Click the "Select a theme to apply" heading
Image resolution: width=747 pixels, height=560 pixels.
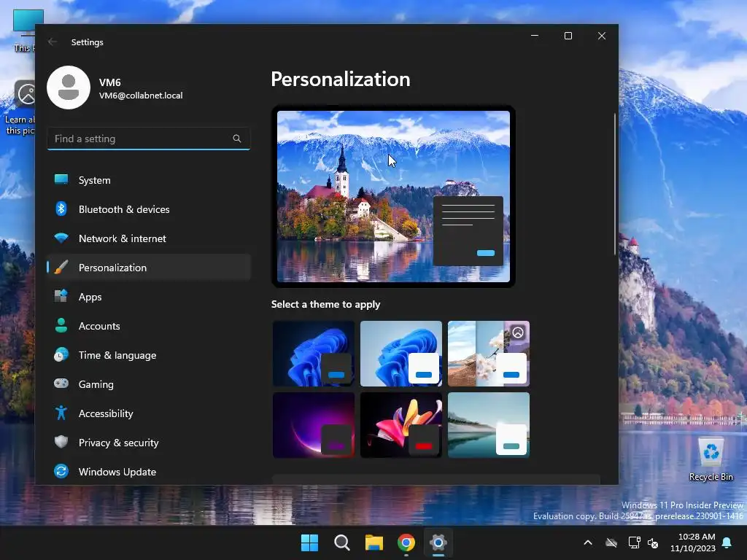[325, 304]
